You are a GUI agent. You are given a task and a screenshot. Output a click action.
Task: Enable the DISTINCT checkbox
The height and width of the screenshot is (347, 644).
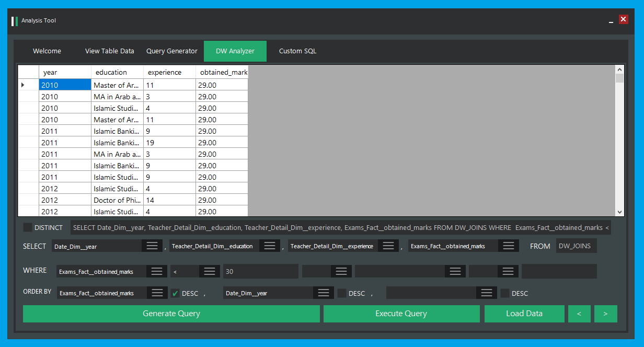tap(28, 227)
